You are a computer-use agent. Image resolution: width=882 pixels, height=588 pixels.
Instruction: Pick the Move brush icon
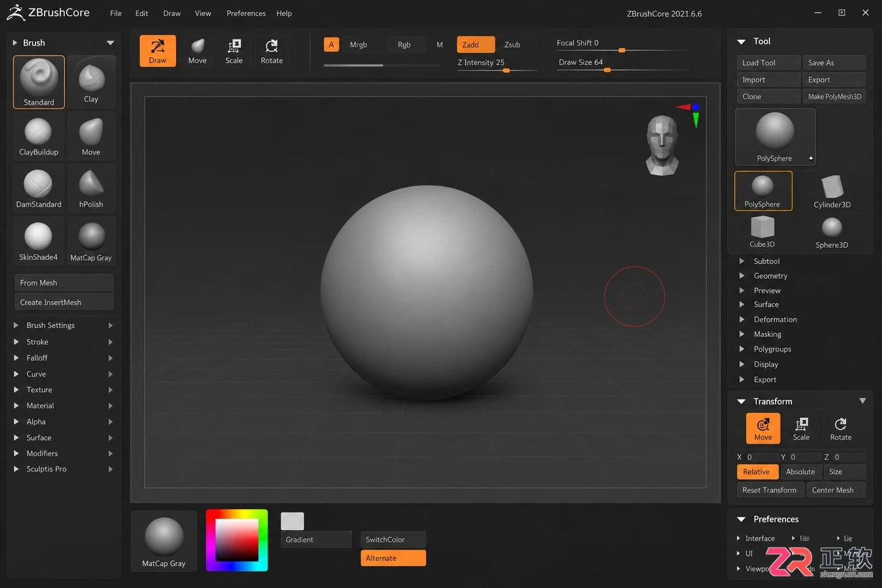pyautogui.click(x=91, y=136)
